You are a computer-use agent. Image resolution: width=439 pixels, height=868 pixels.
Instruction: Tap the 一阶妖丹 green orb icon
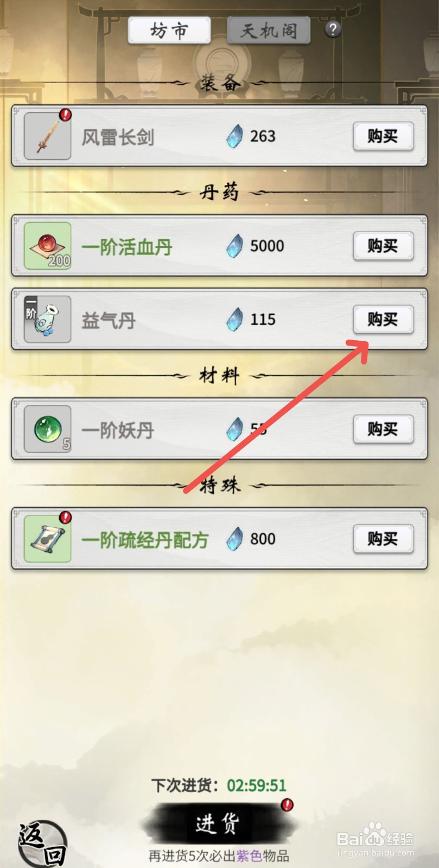click(x=48, y=429)
